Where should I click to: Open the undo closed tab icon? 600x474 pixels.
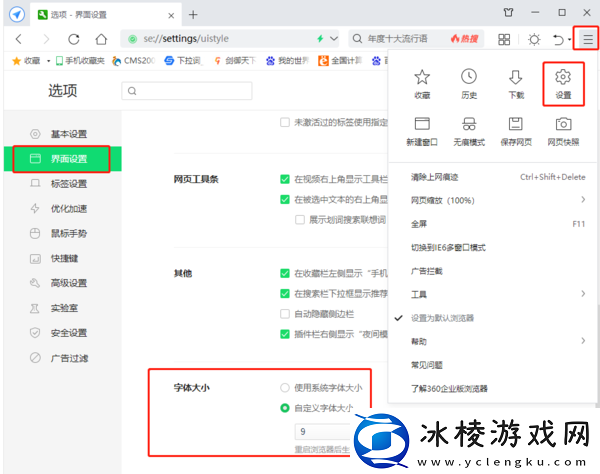(558, 39)
